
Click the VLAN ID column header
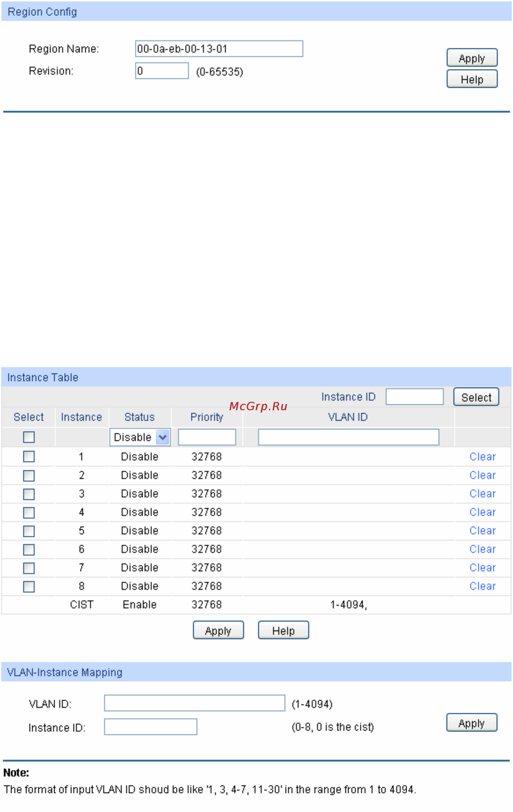point(348,418)
